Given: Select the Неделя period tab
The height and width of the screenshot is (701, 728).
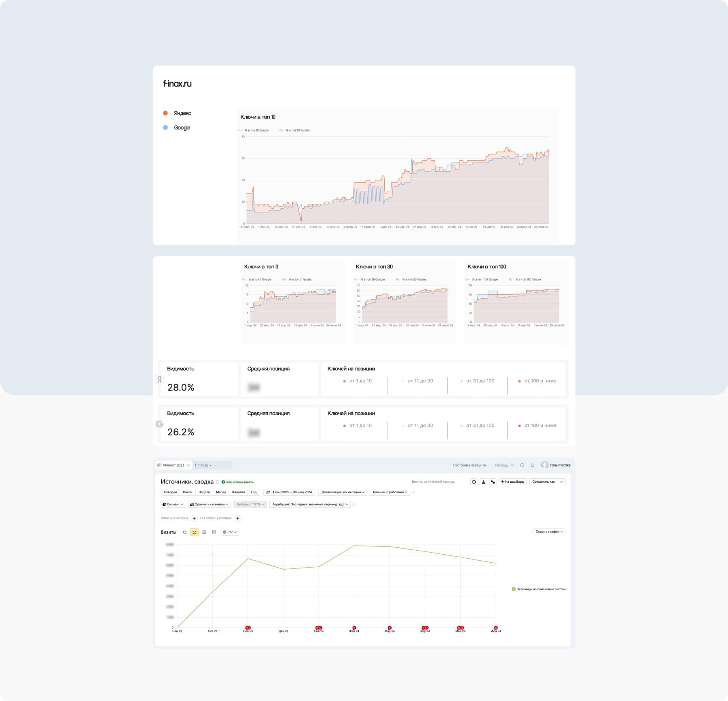Looking at the screenshot, I should 204,492.
